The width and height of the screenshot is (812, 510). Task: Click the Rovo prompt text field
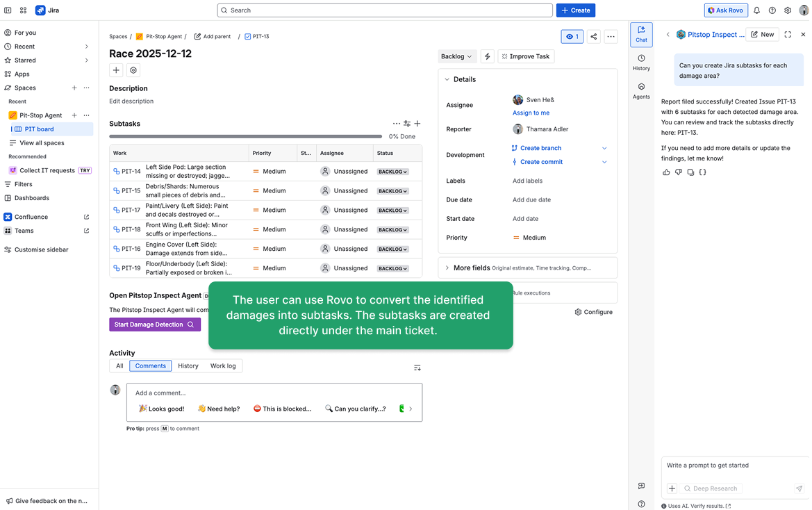(x=734, y=466)
